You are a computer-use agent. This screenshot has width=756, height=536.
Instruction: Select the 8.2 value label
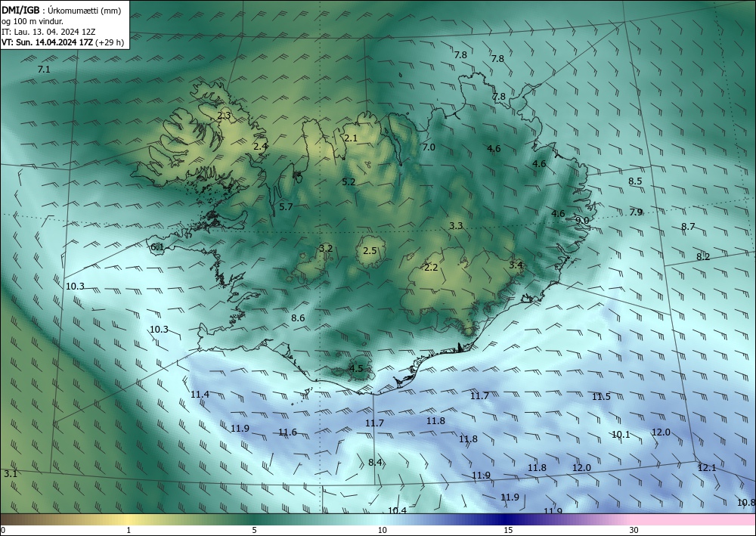tap(703, 257)
